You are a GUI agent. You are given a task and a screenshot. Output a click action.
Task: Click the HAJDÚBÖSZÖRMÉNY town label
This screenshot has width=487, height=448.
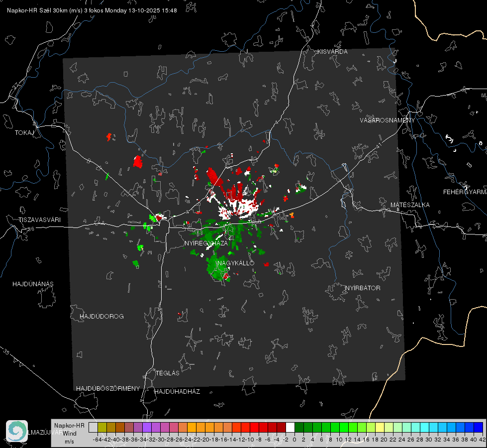click(108, 389)
